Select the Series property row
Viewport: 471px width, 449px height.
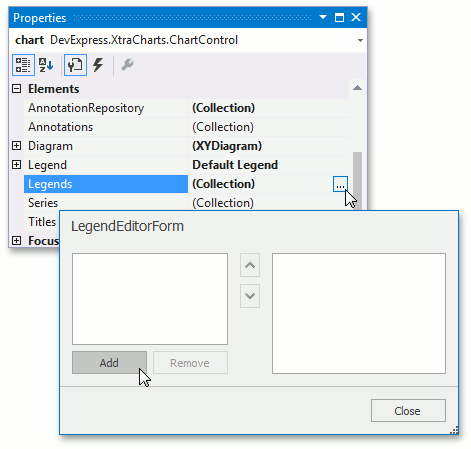point(186,203)
